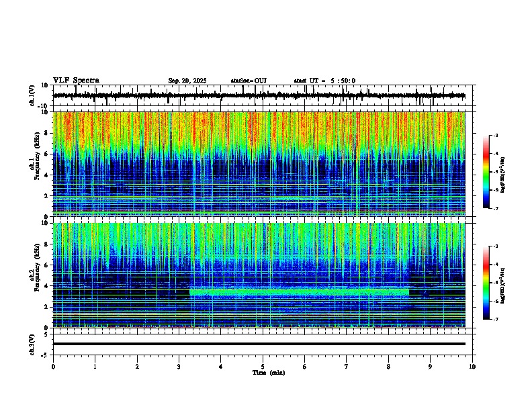
Task: Click the time axis tick label "5"
Action: pos(263,367)
